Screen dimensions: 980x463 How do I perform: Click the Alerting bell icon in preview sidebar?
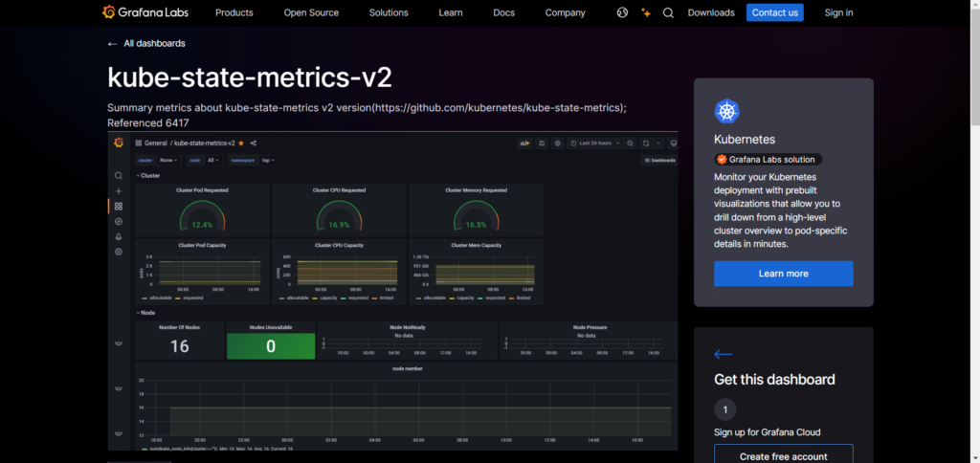tap(119, 237)
